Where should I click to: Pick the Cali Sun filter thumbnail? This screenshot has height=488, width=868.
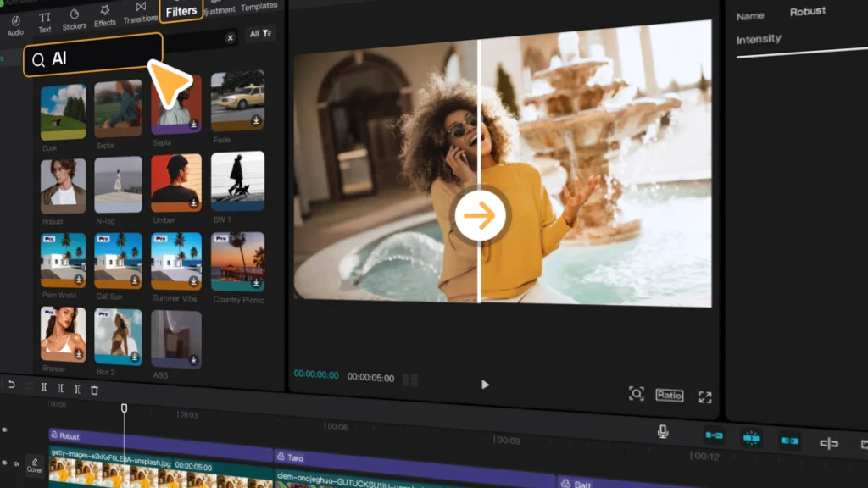pyautogui.click(x=118, y=261)
